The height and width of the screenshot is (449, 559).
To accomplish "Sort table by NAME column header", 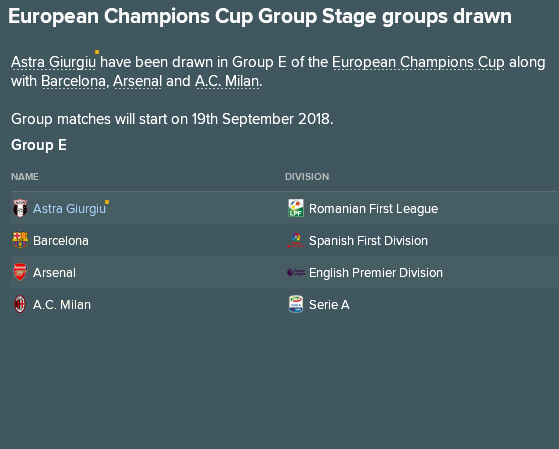I will coord(25,177).
